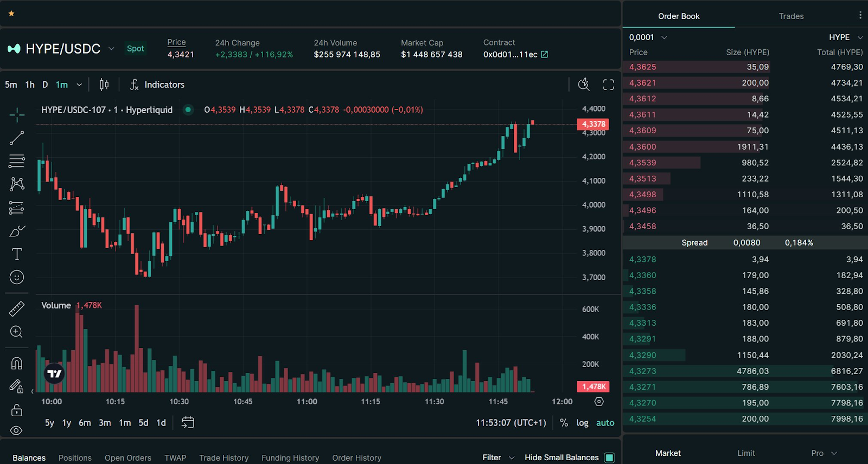868x464 pixels.
Task: Collapse the drawing toolbar arrow
Action: tap(32, 391)
